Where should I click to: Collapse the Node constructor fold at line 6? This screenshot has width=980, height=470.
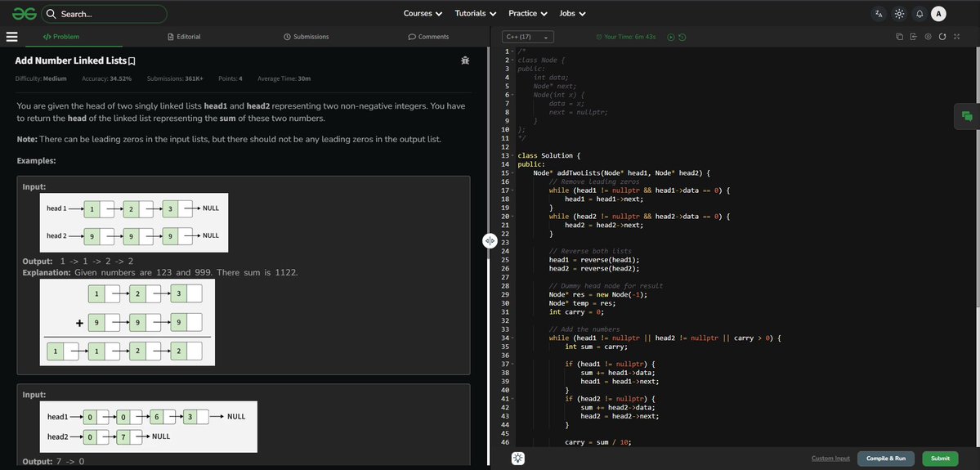513,95
